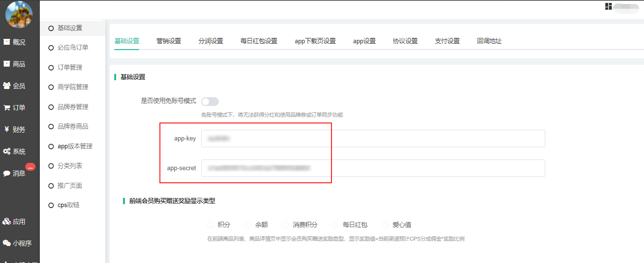Switch to the 支付设置 tab

(x=447, y=41)
